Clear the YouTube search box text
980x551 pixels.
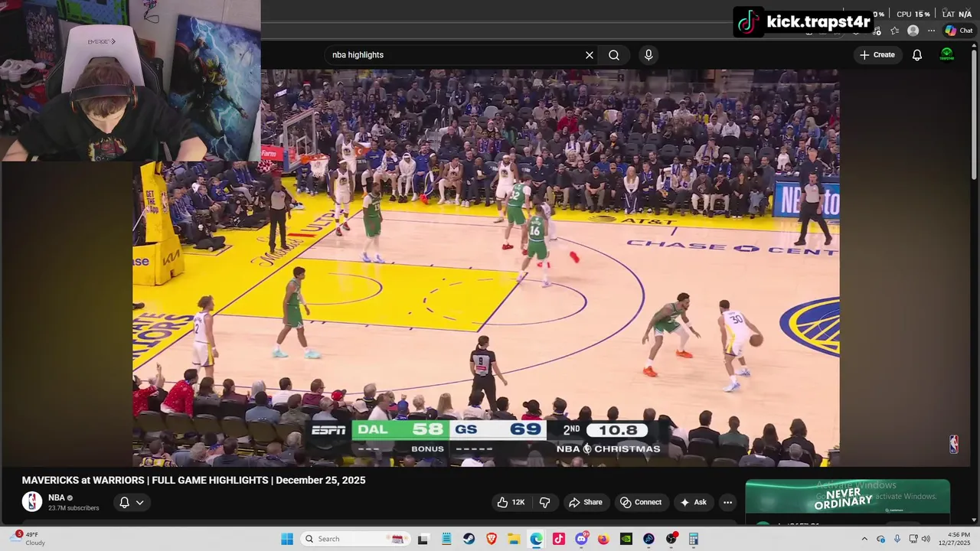coord(590,55)
